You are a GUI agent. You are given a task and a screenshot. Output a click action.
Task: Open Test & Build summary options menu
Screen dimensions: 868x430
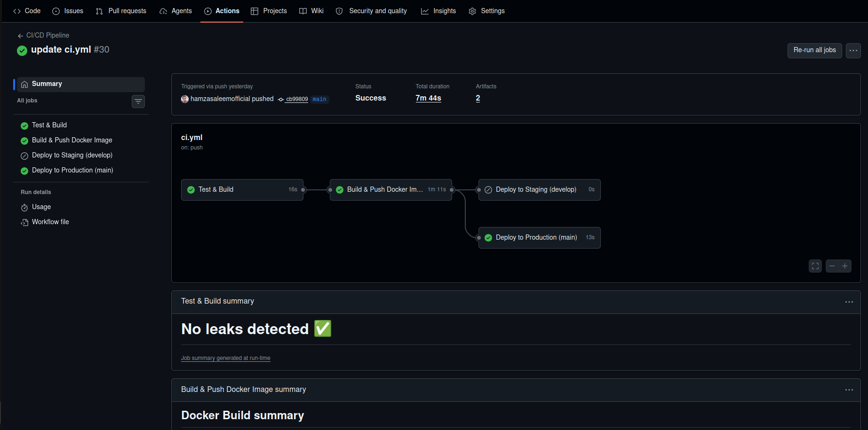[849, 302]
